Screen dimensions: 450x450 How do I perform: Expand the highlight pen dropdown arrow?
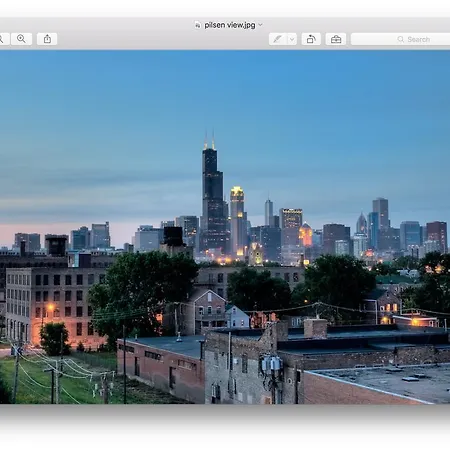[x=292, y=39]
